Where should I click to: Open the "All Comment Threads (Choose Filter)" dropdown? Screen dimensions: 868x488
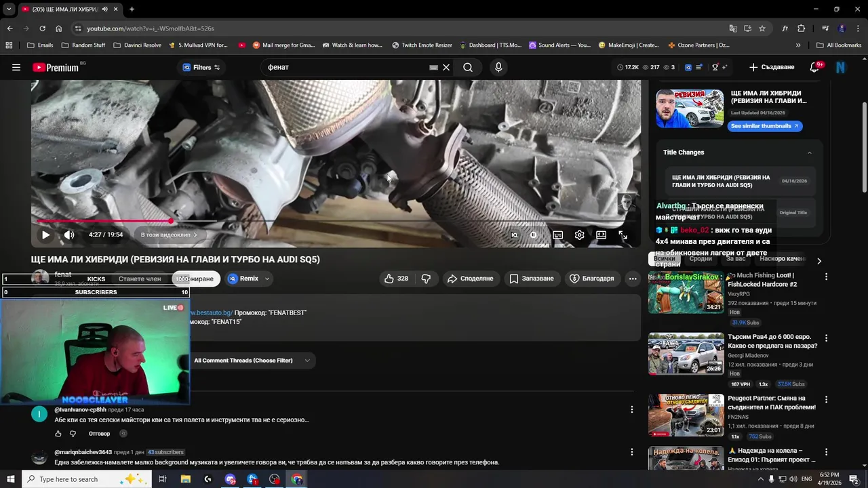point(252,361)
